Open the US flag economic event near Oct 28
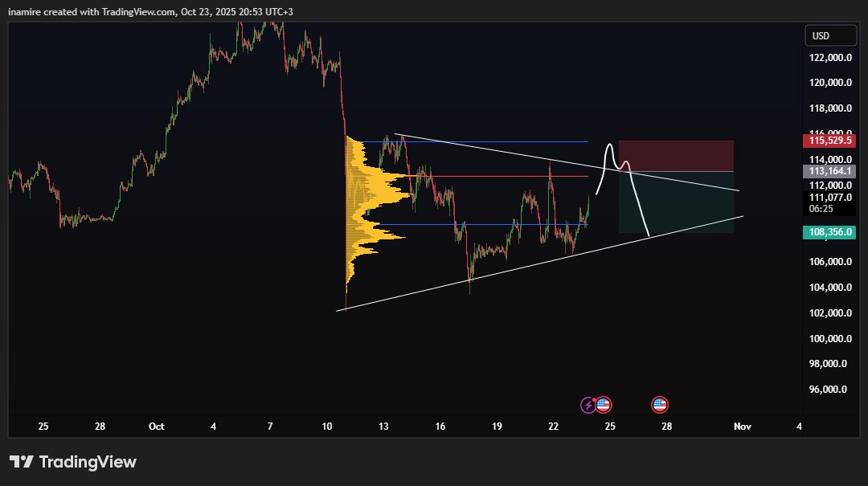 (660, 404)
